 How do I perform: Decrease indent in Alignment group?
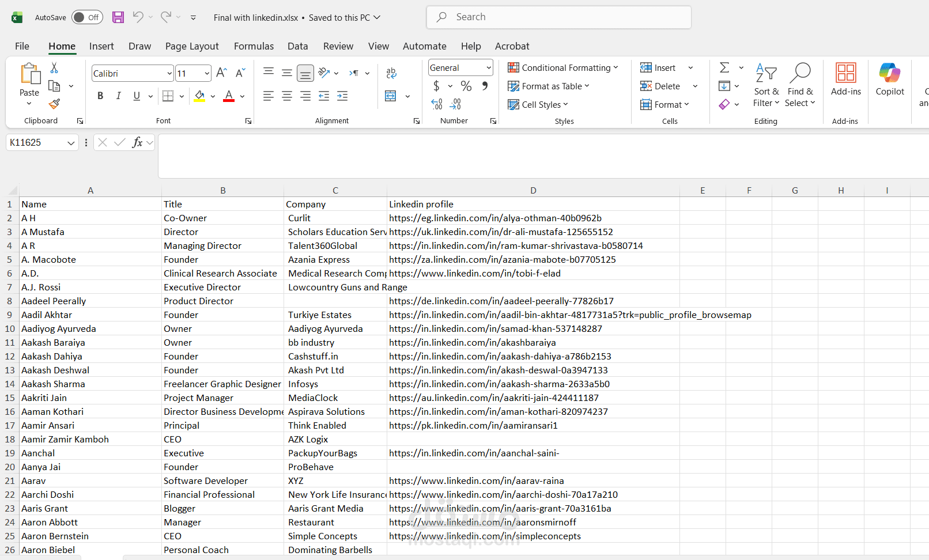(324, 96)
